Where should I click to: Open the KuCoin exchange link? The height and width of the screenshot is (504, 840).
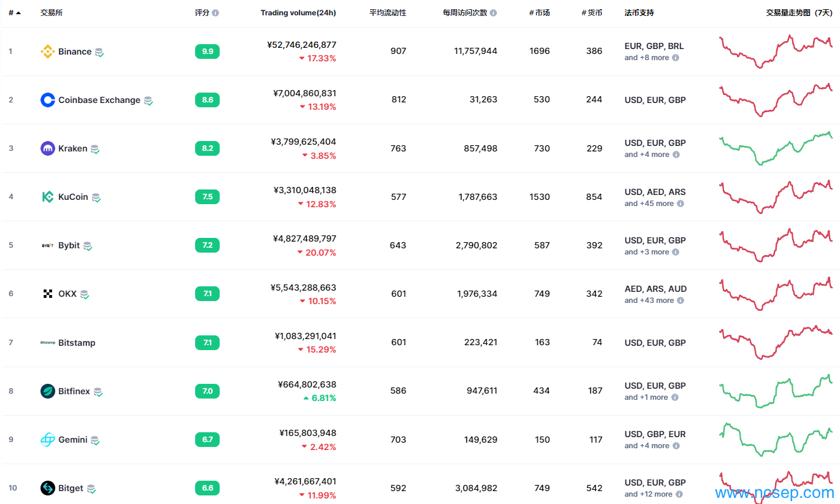pyautogui.click(x=73, y=197)
